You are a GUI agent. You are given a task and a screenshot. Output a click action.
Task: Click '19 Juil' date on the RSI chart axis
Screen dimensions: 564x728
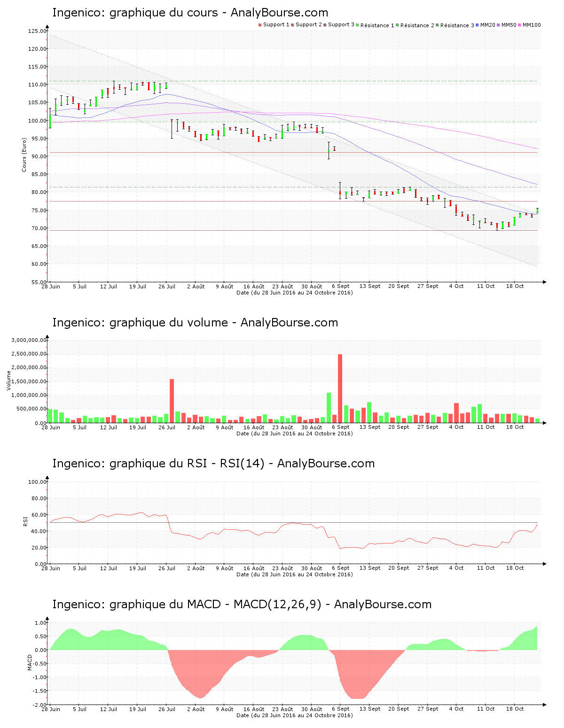click(137, 568)
